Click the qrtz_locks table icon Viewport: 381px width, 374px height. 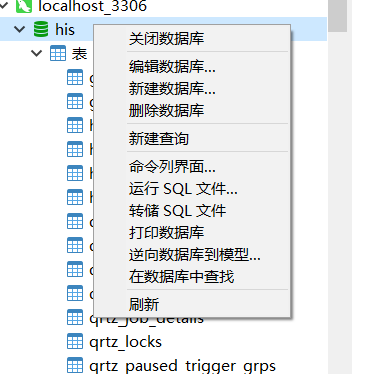tap(75, 341)
